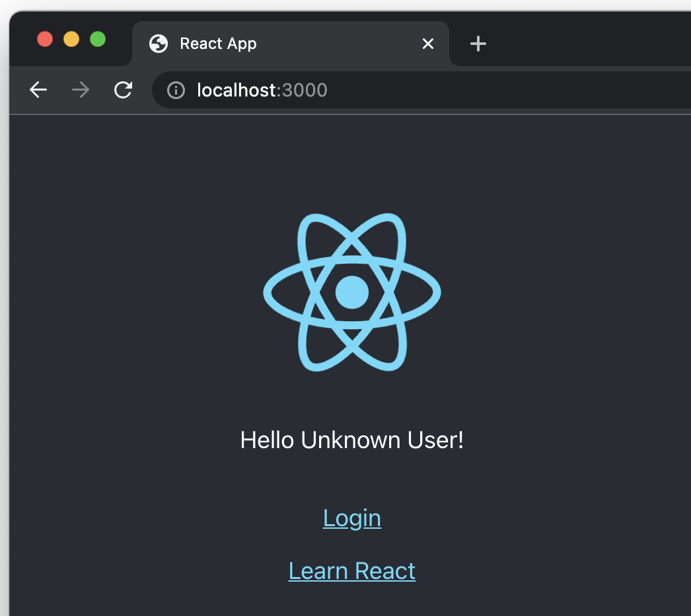Open a new tab with plus button
The height and width of the screenshot is (616, 691).
pos(478,44)
